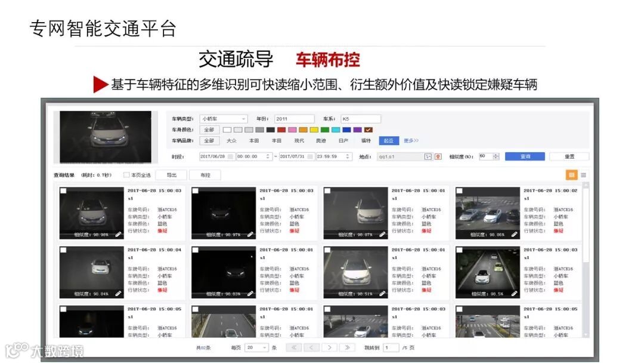Tick the 本页全选 select-all checkbox
Screen dimensions: 644x363
click(126, 175)
